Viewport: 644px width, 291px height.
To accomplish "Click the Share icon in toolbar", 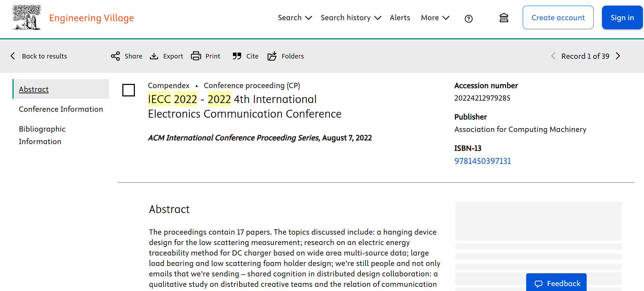I will (115, 56).
